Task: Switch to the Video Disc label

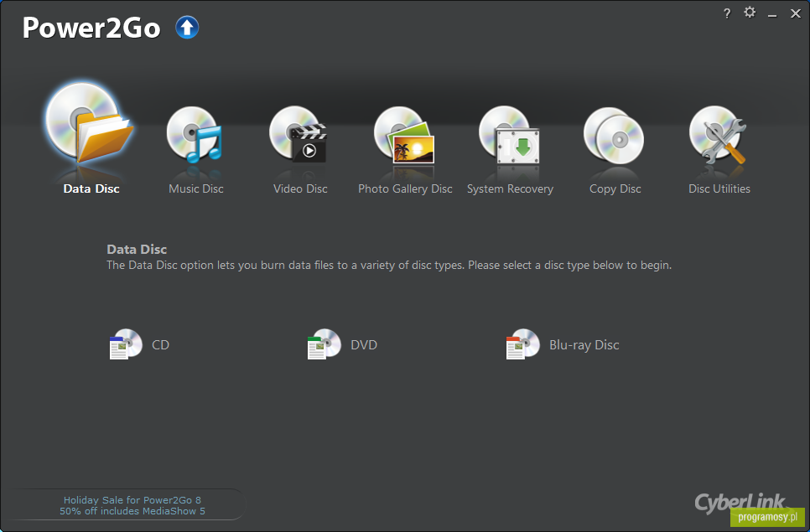Action: 300,189
